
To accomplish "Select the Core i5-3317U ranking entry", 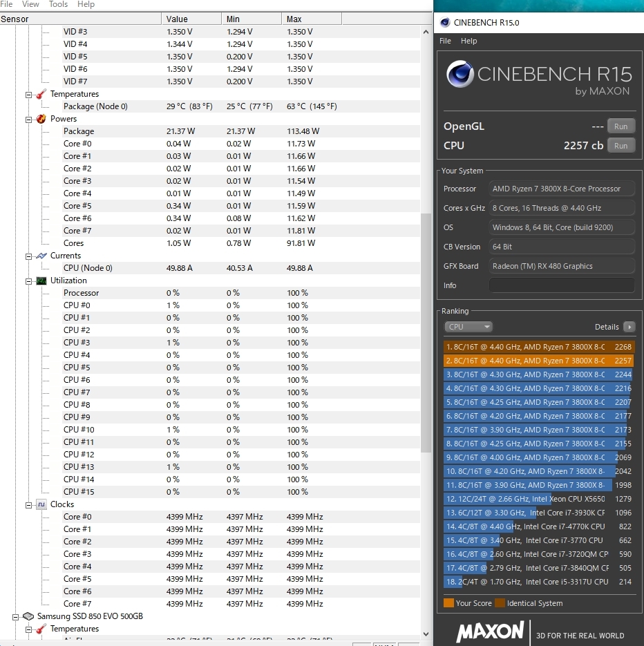I will [538, 582].
